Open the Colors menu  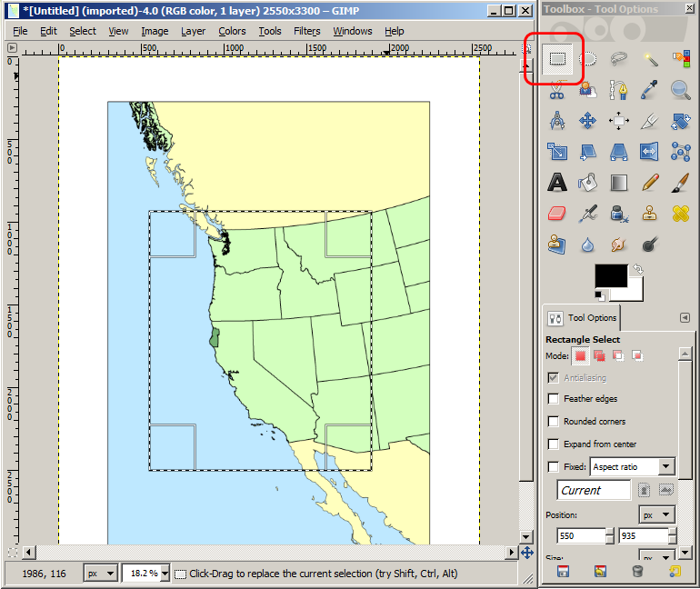click(232, 31)
